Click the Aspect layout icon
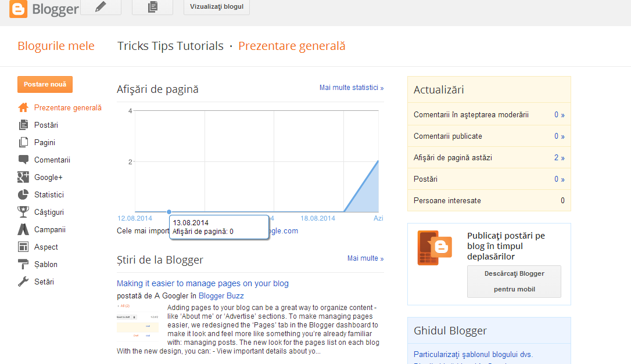 [x=23, y=247]
